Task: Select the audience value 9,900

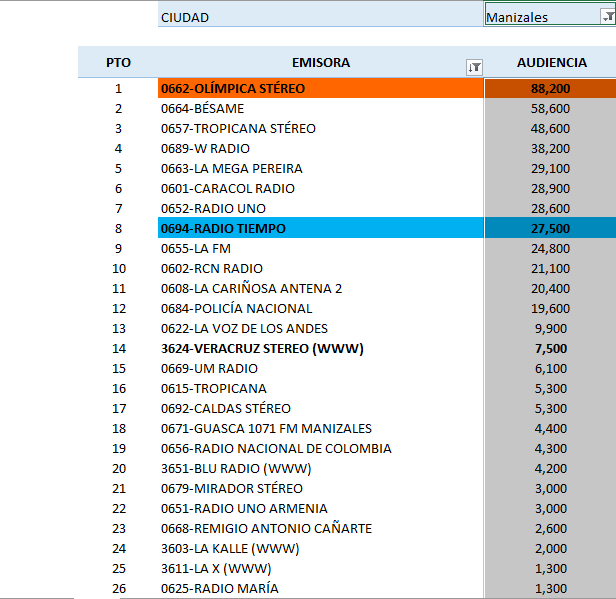Action: (x=550, y=329)
